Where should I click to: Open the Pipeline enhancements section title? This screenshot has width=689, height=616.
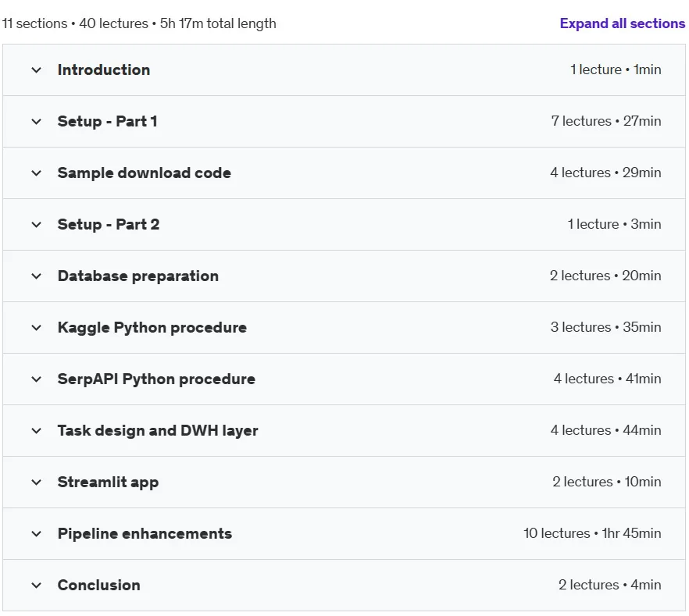tap(145, 533)
